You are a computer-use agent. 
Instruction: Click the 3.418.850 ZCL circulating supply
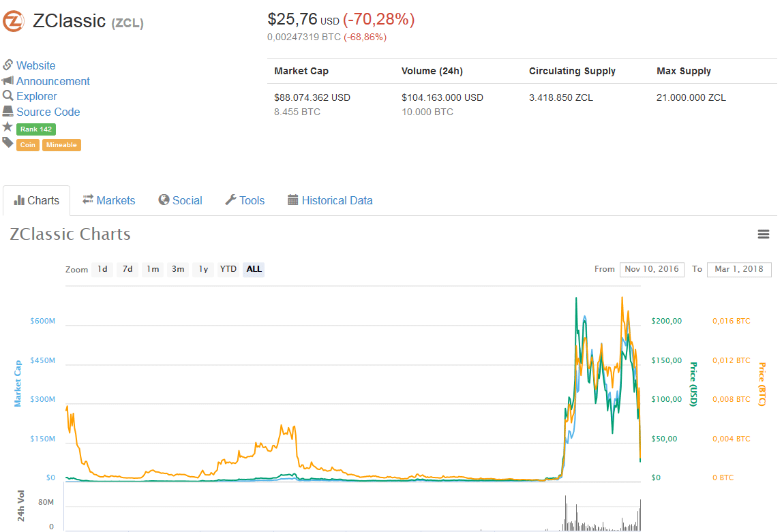(x=561, y=97)
